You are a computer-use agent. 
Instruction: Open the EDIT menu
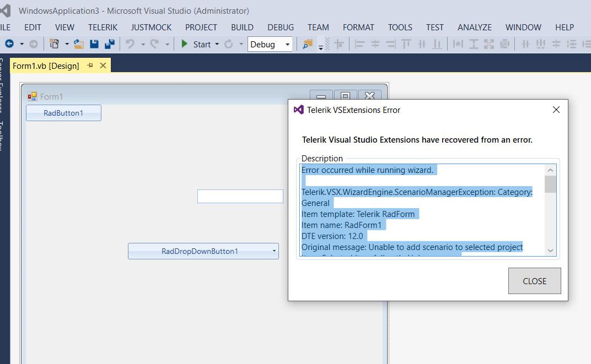point(33,28)
